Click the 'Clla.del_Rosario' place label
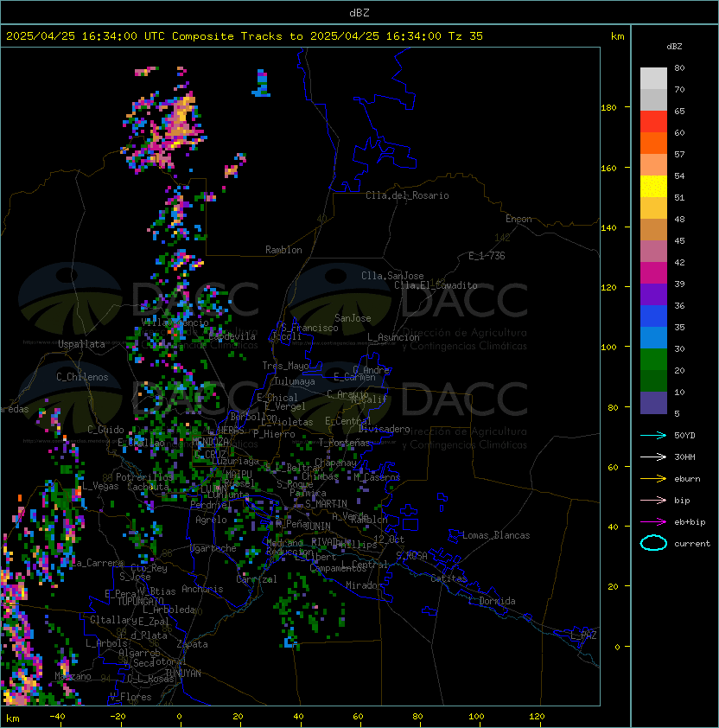The height and width of the screenshot is (728, 719). point(407,195)
